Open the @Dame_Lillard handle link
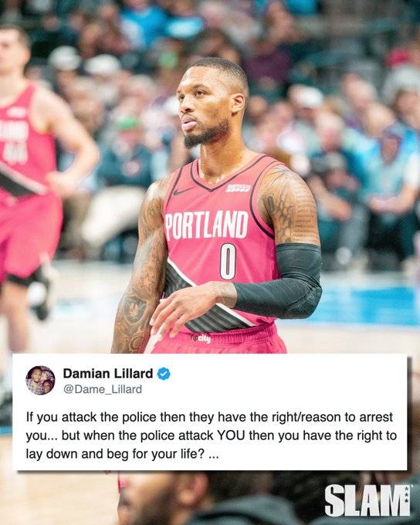The height and width of the screenshot is (525, 420). (103, 389)
